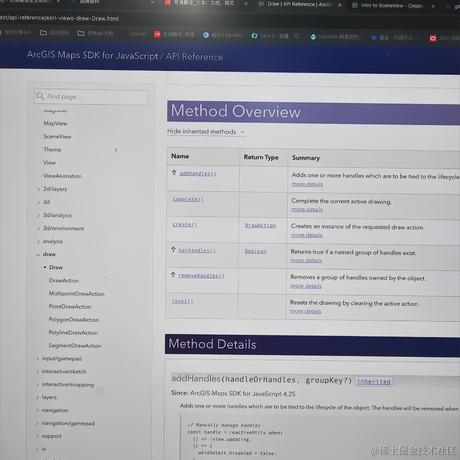Select MultipointDrawAction in the sidebar
The width and height of the screenshot is (460, 460).
point(76,294)
